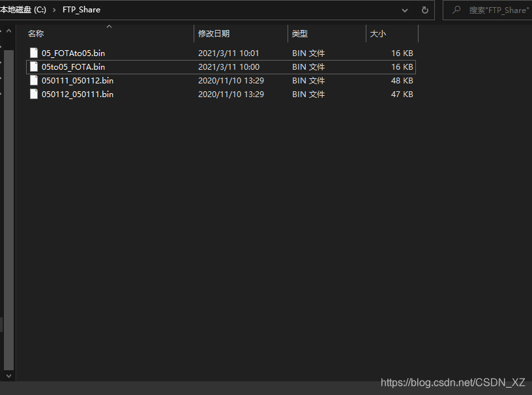Click the 48 KB size value

pyautogui.click(x=402, y=80)
